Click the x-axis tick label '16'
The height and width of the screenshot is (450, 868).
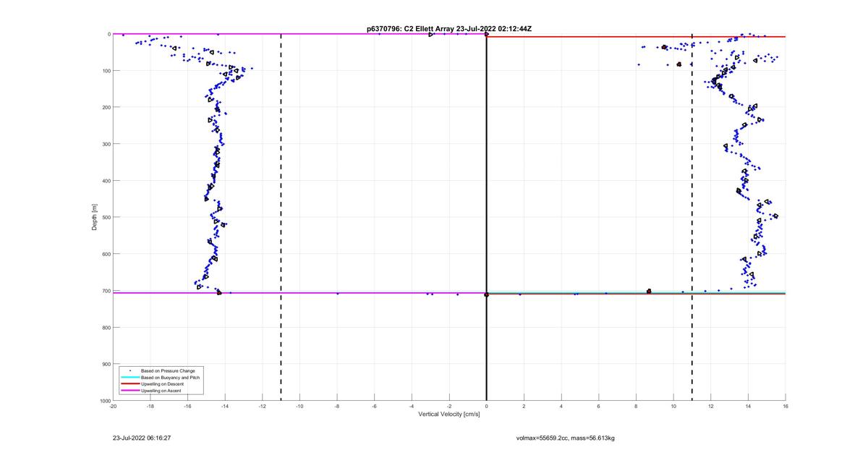click(x=786, y=407)
